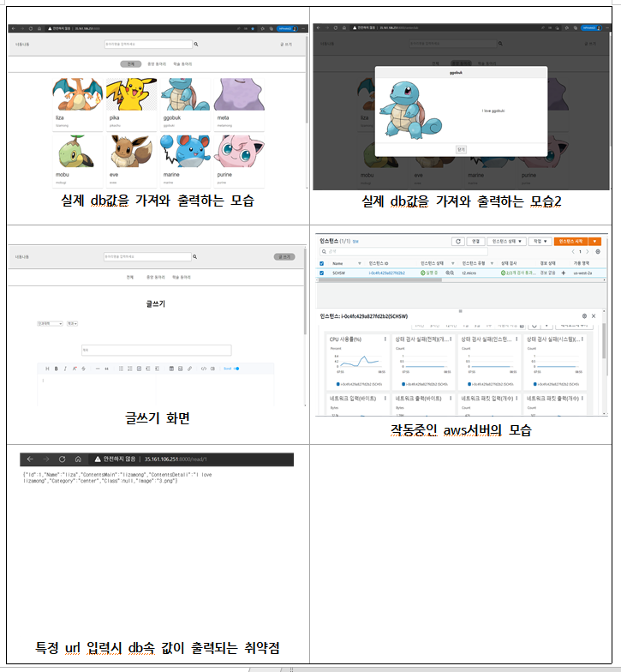621x672 pixels.
Task: Insert a block quote from the editor toolbar
Action: 106,369
